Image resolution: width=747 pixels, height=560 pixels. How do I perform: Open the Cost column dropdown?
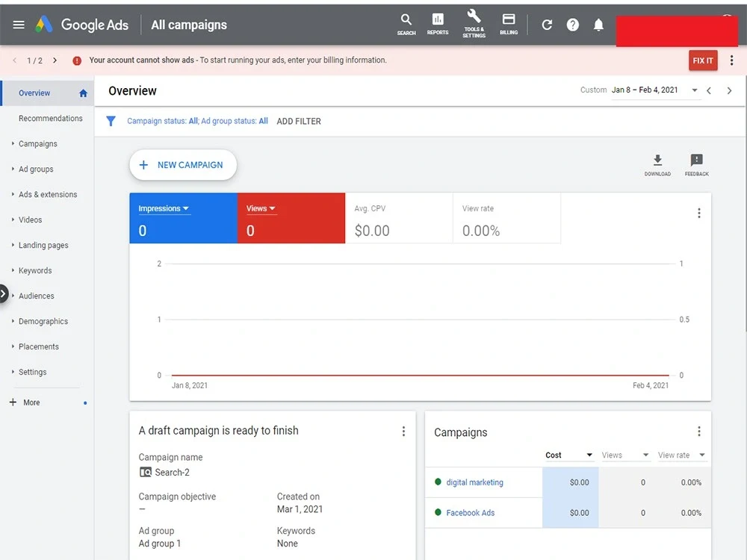click(x=568, y=455)
